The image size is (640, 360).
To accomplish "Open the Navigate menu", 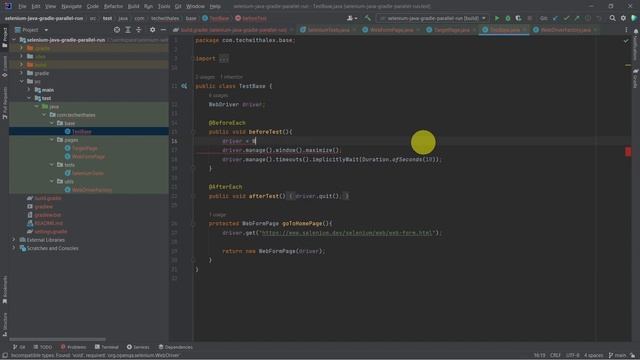I will [71, 6].
